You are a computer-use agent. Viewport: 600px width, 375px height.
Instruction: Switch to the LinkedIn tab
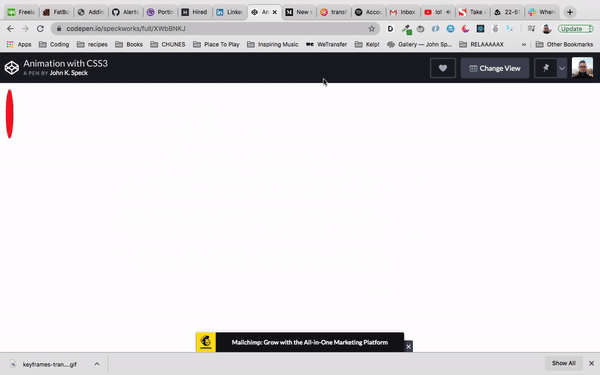[230, 12]
